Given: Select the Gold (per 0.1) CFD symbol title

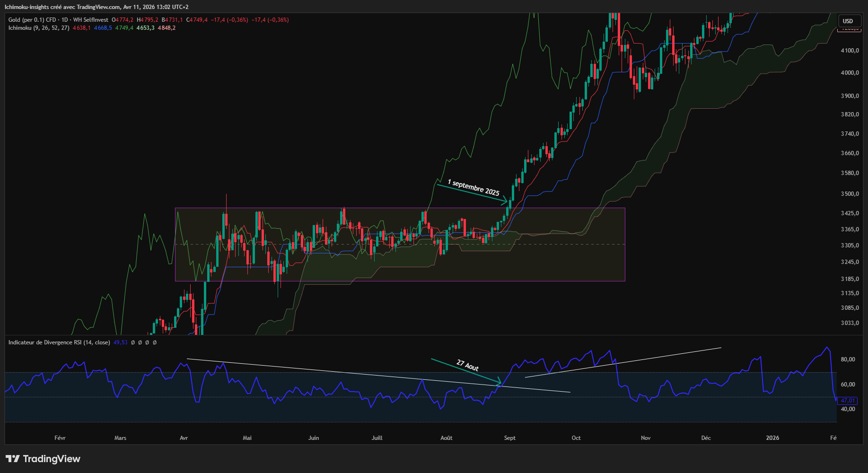Looking at the screenshot, I should pos(32,20).
